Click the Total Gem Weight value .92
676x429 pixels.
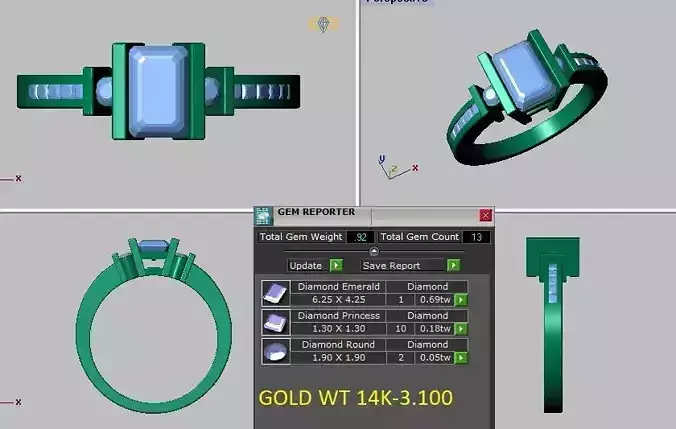point(360,237)
